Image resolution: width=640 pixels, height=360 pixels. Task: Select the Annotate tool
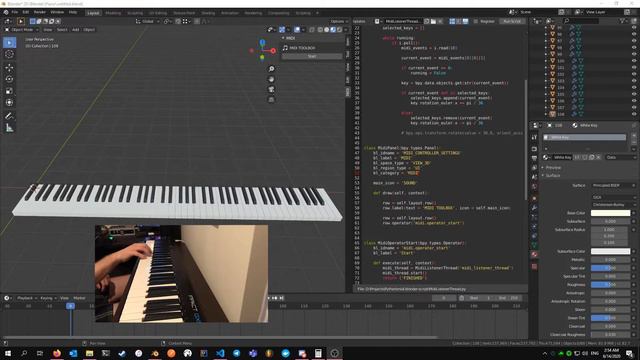[9, 116]
